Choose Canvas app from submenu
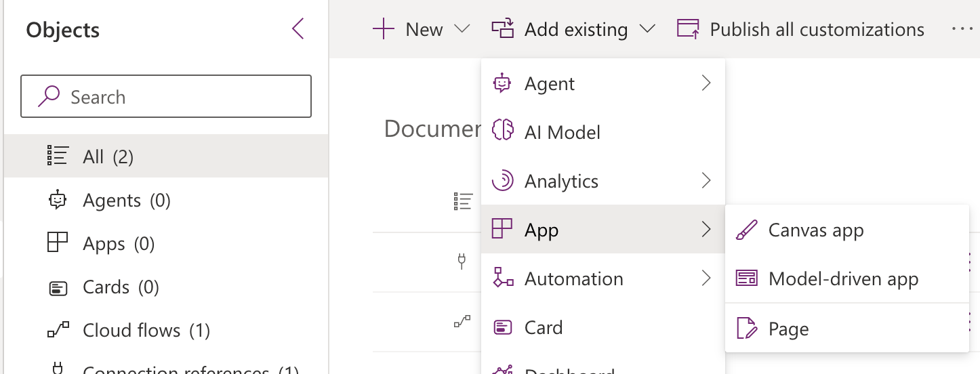This screenshot has height=374, width=980. pos(816,230)
